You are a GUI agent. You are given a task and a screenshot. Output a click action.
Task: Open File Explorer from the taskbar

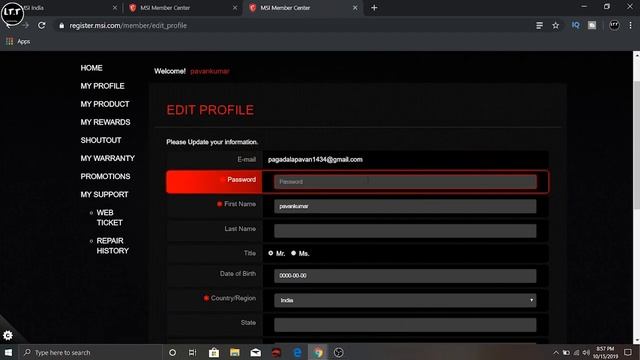[x=235, y=352]
